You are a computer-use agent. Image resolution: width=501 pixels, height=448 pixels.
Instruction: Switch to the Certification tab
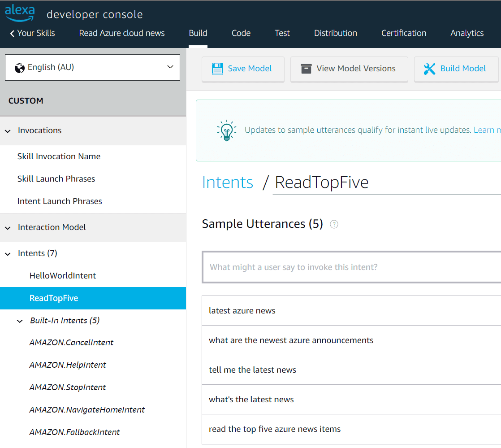[x=404, y=33]
